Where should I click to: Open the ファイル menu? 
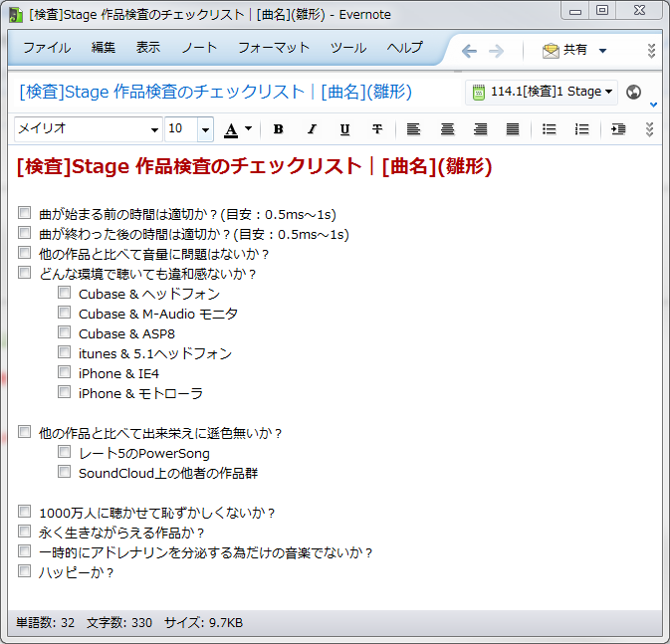tap(47, 48)
